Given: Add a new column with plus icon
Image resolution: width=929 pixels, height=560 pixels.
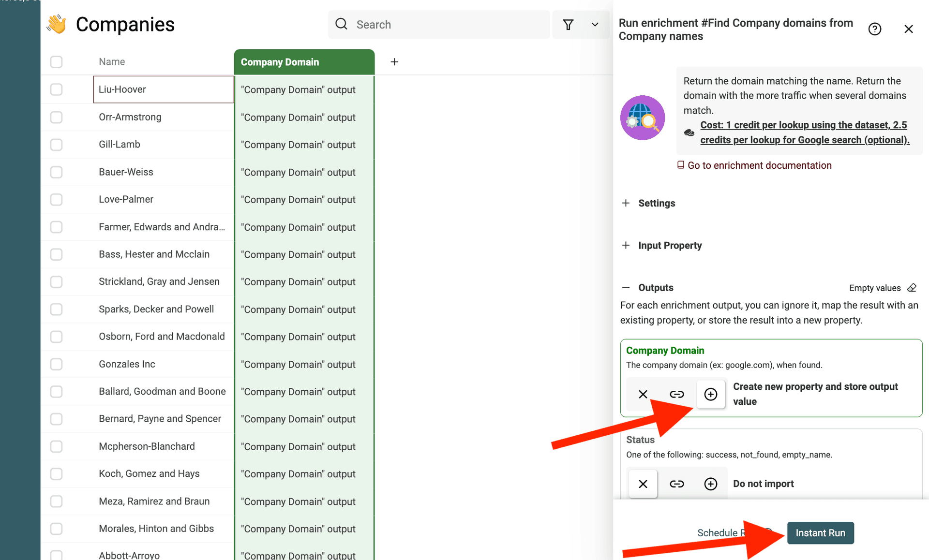Looking at the screenshot, I should [394, 62].
